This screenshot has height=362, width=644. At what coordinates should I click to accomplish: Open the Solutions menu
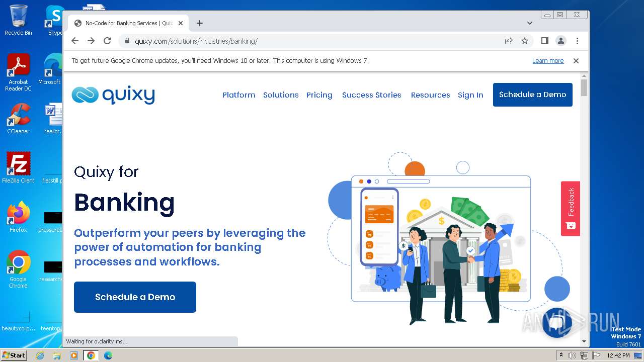click(281, 95)
